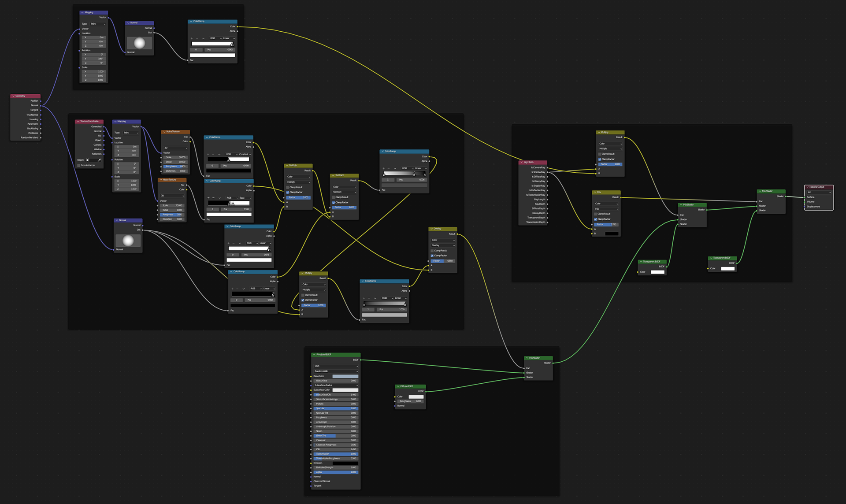Open the GGX distribution dropdown
Screen dimensions: 846x504
point(336,366)
